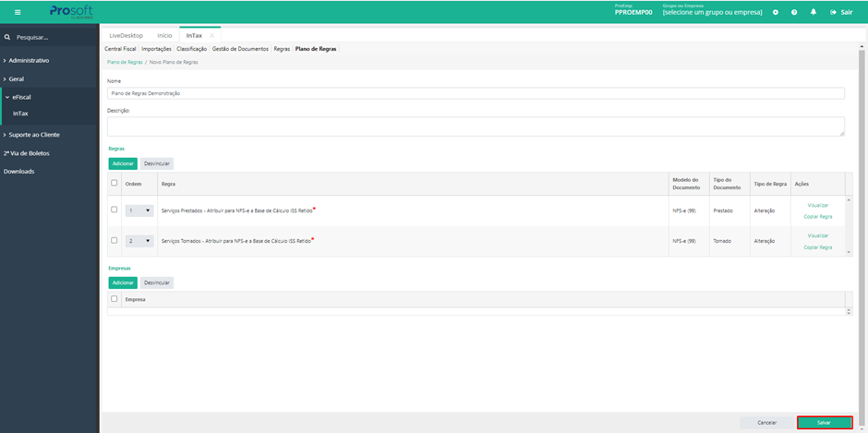The height and width of the screenshot is (433, 868).
Task: Check the Serviços Prestados rule checkbox
Action: tap(114, 210)
